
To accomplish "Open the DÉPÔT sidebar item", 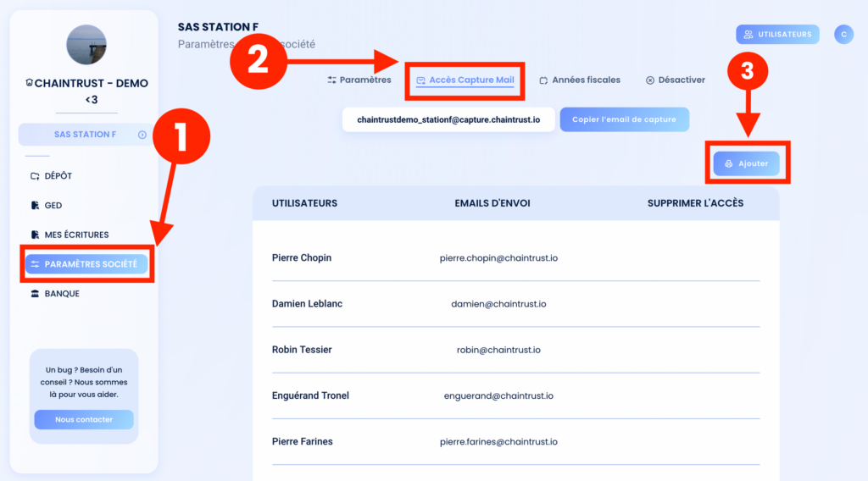I will [52, 176].
